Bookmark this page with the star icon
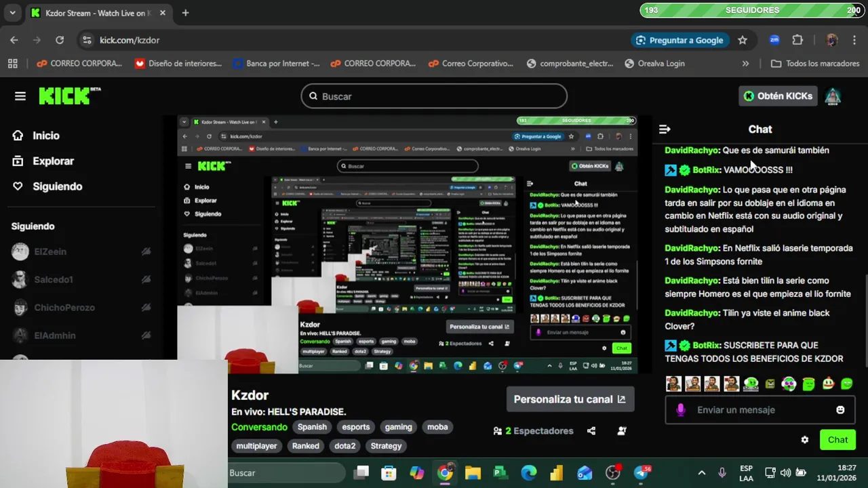868x488 pixels. (x=743, y=40)
